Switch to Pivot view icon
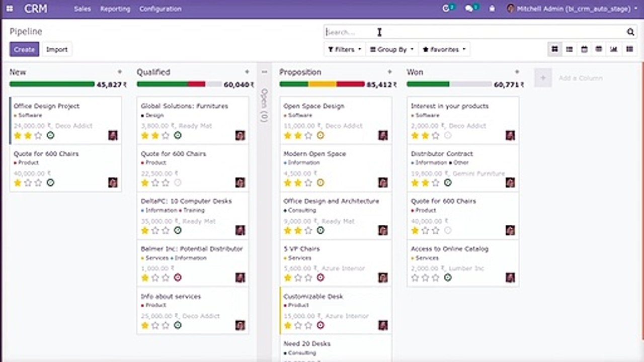This screenshot has width=644, height=362. click(599, 49)
